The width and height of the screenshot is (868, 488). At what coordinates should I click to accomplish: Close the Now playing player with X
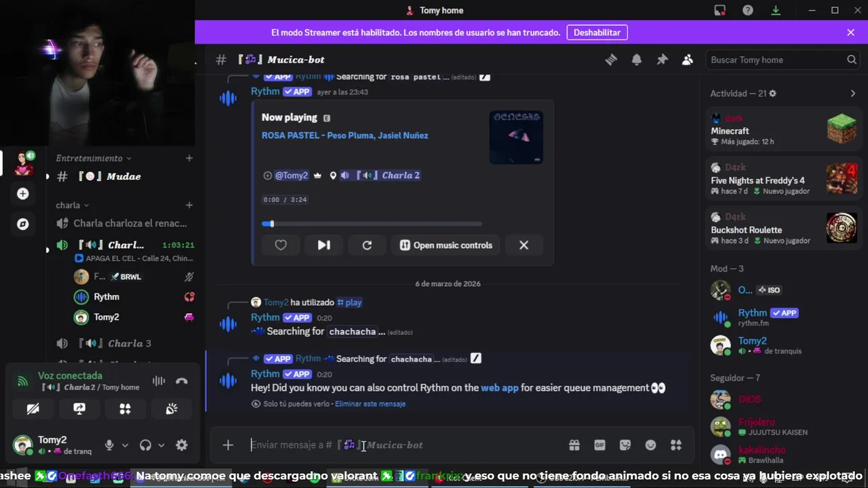[524, 245]
